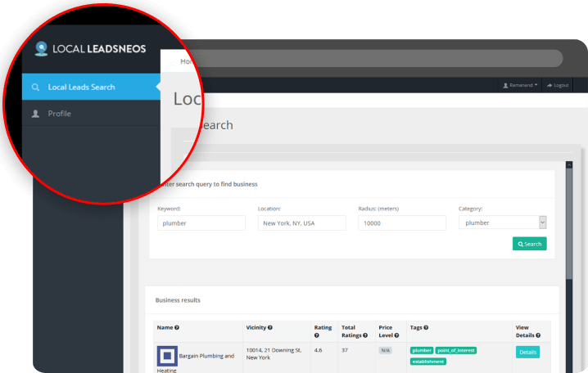Focus the Radius meters input field

click(x=402, y=222)
